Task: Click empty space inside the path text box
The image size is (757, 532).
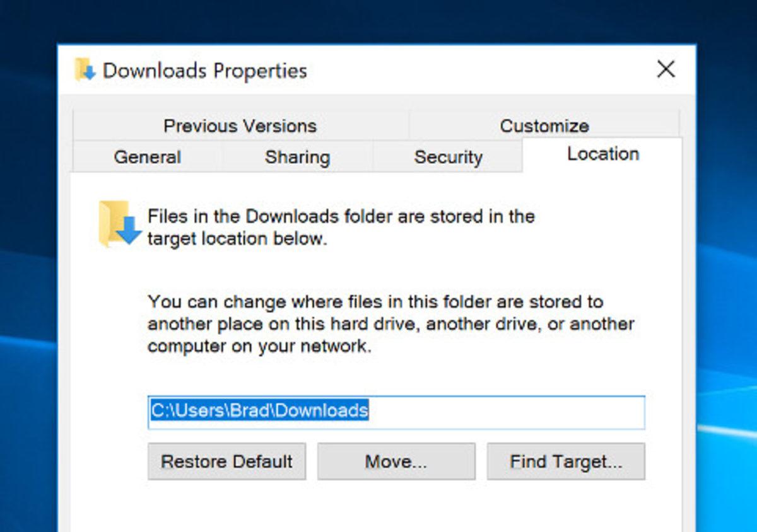Action: click(x=505, y=413)
